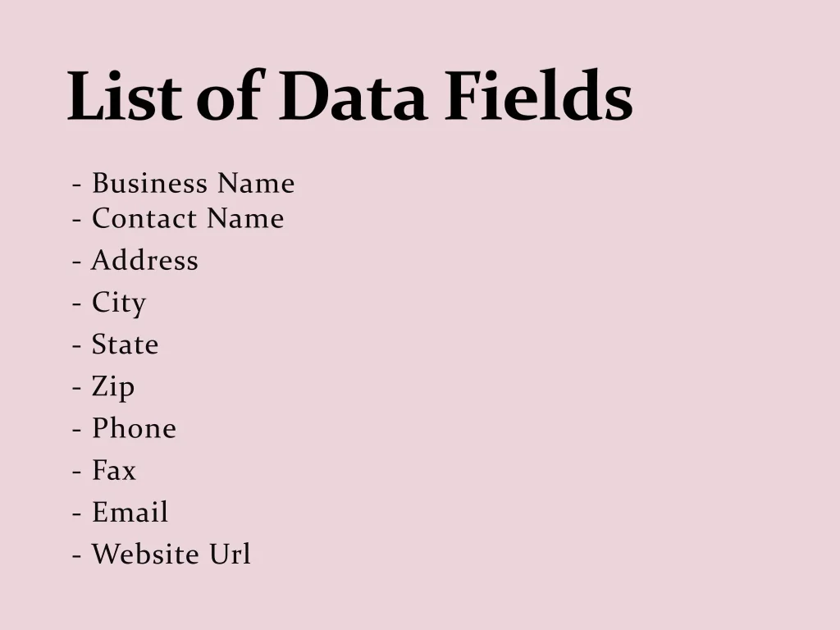
Task: Click the dash before 'Email'
Action: tap(76, 513)
